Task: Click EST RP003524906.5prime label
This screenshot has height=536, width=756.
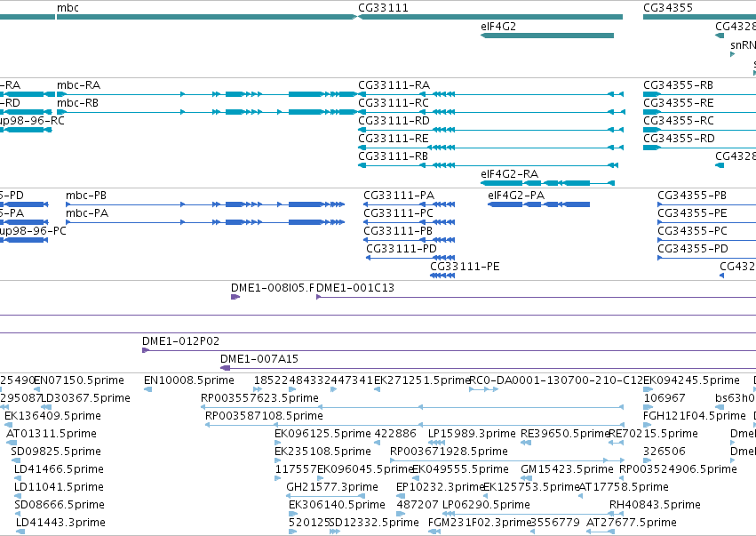Action: [x=679, y=470]
